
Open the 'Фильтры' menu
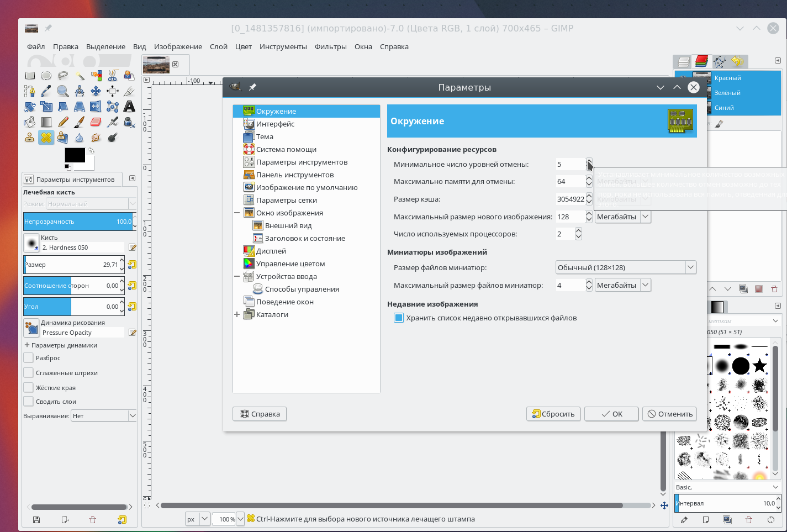coord(330,47)
